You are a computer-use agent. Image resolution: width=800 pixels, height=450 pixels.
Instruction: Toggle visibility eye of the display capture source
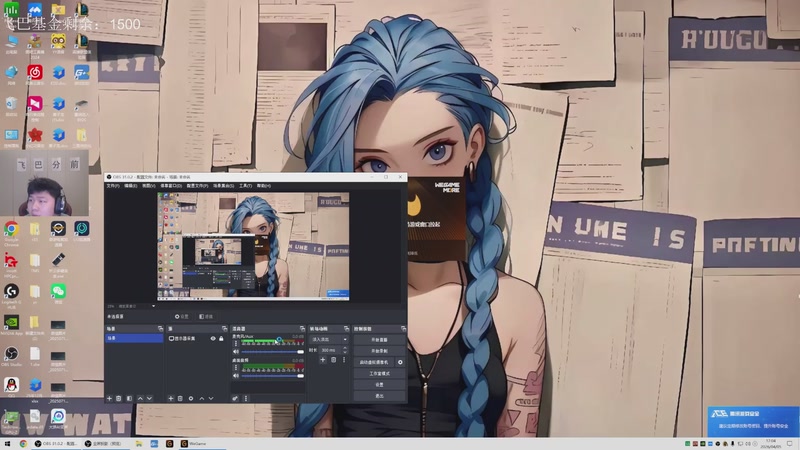tap(213, 338)
